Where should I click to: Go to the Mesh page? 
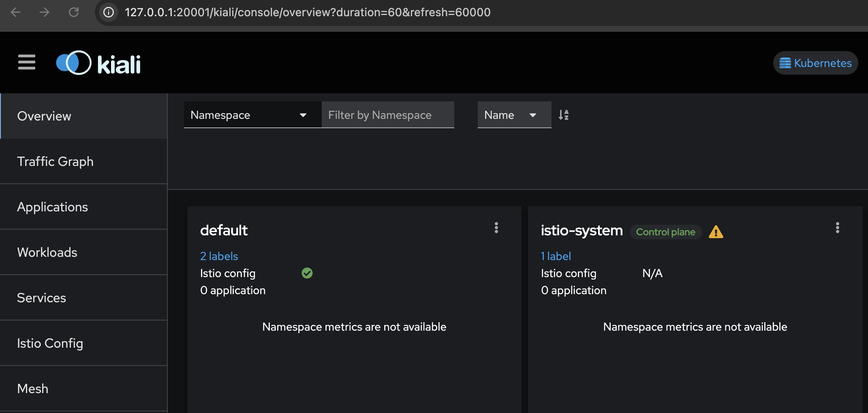[x=32, y=389]
